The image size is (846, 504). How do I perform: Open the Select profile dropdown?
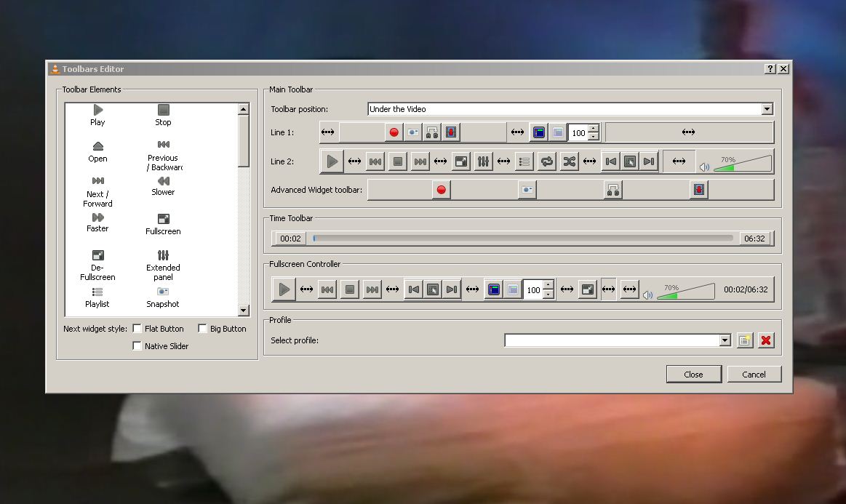tap(725, 340)
